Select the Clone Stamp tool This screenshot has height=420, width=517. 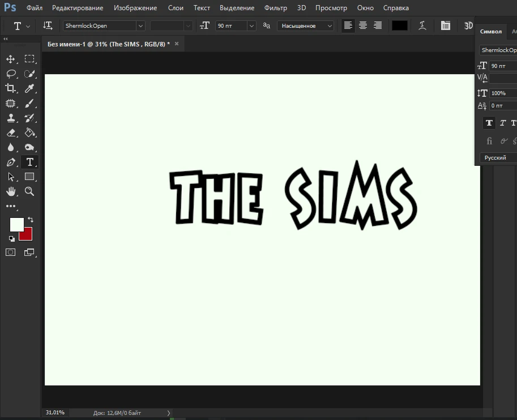pos(11,118)
